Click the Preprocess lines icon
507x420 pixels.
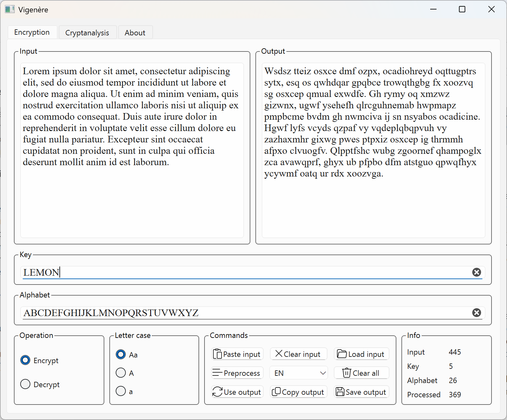point(217,373)
